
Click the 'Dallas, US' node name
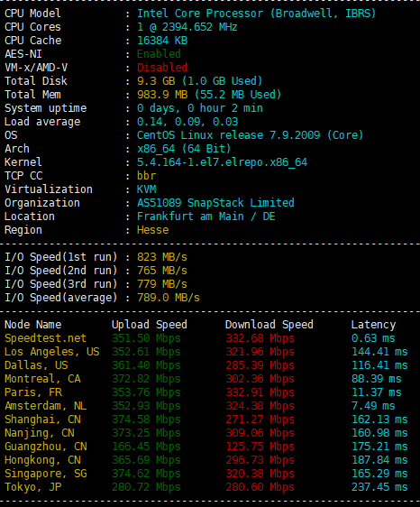tap(36, 365)
